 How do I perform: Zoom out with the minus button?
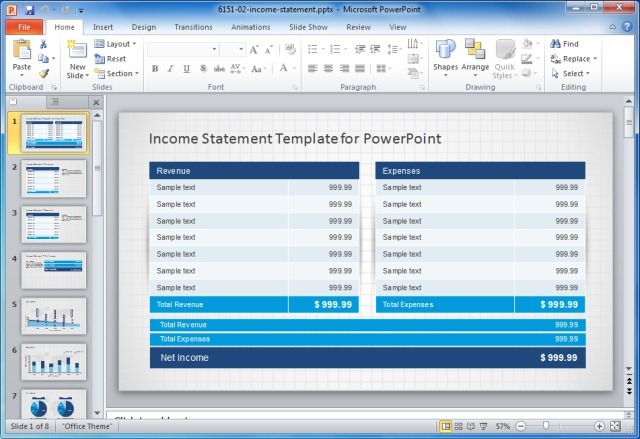[x=520, y=426]
